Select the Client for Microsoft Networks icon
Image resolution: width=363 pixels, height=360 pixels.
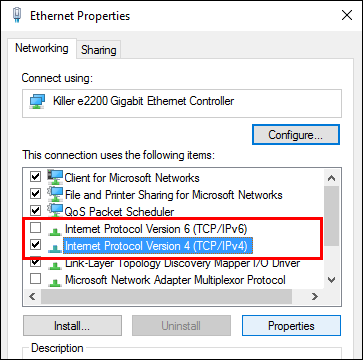[55, 177]
